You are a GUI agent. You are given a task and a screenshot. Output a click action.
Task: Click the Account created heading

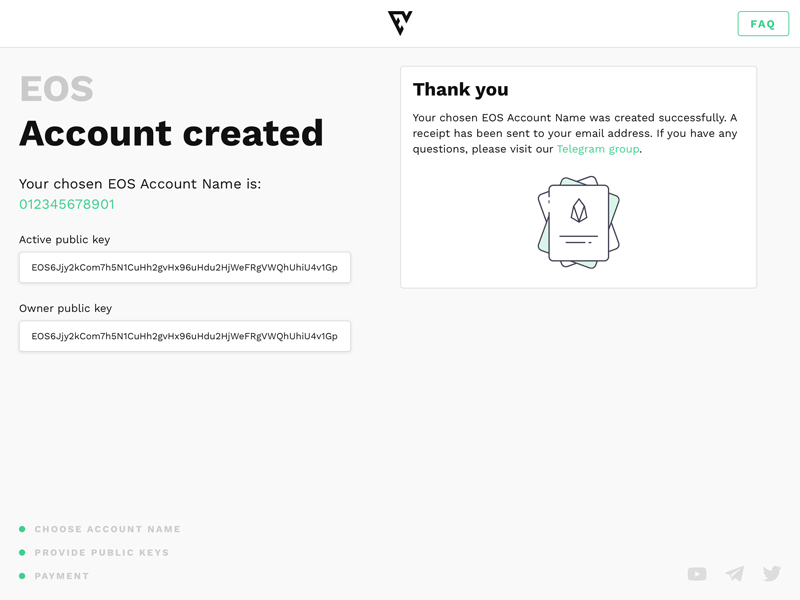click(x=172, y=132)
